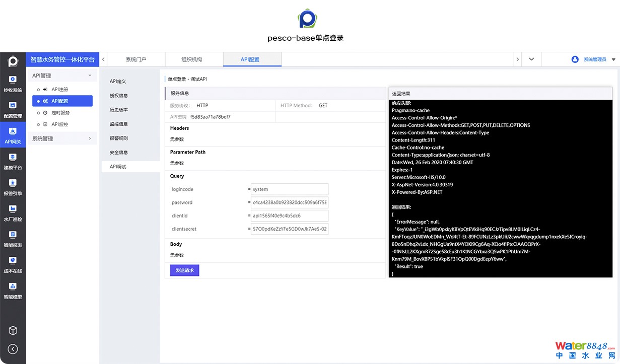The width and height of the screenshot is (620, 364).
Task: Open the 系统管理员 user dropdown
Action: click(594, 59)
